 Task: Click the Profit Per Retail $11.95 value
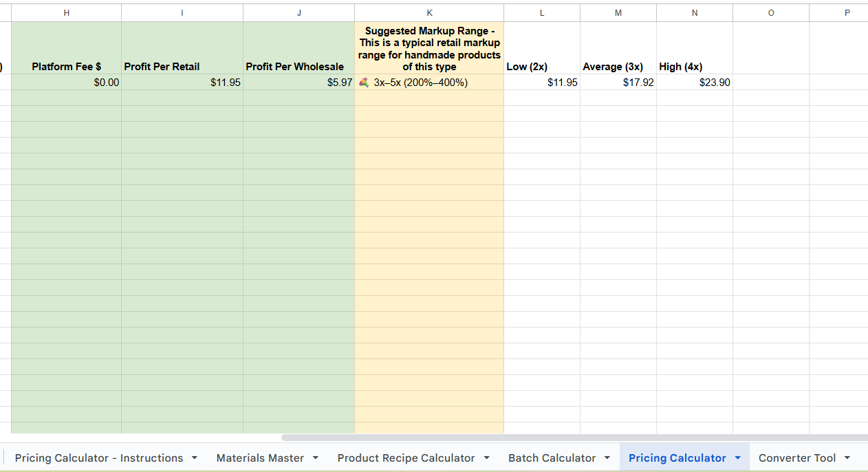coord(182,83)
